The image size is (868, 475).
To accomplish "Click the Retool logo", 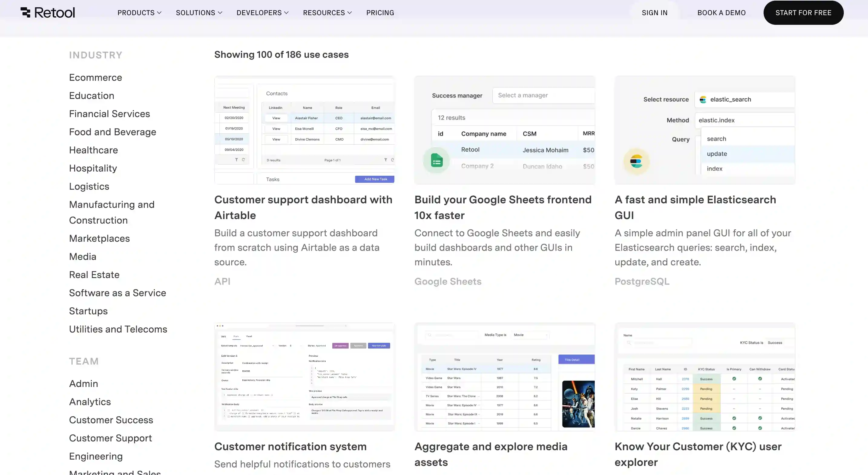I will tap(48, 12).
